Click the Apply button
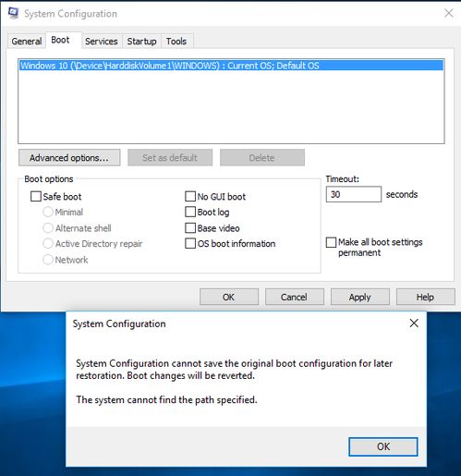 pos(360,297)
